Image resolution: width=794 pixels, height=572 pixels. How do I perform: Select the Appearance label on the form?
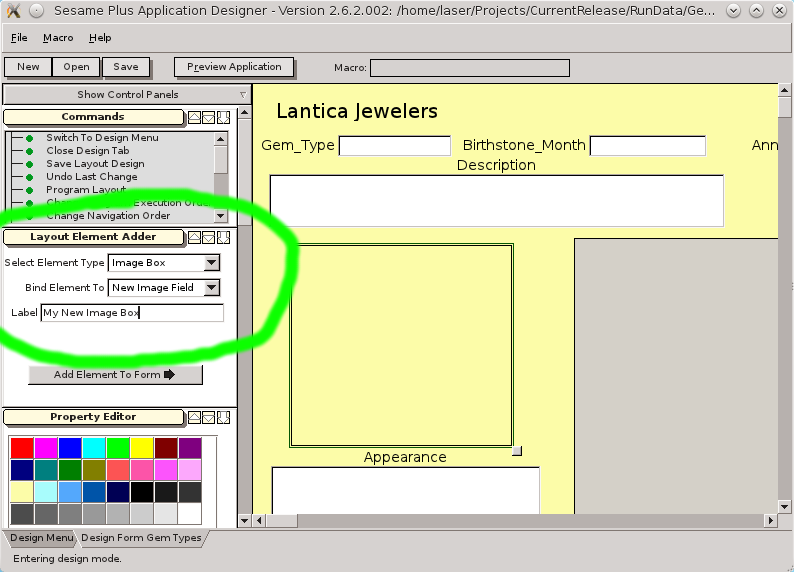405,457
